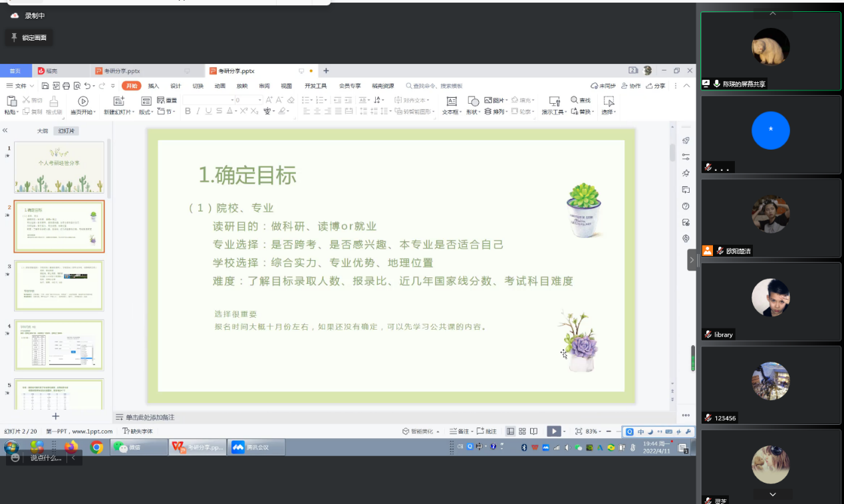Insert a 文本框 text box
This screenshot has height=504, width=844.
click(x=452, y=101)
